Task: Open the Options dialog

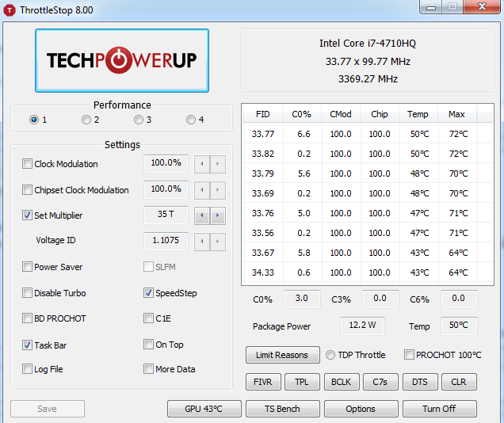Action: [361, 409]
